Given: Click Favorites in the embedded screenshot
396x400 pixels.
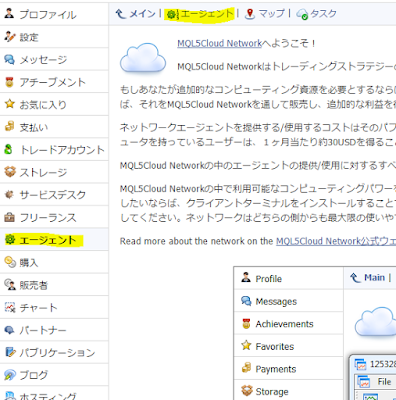Looking at the screenshot, I should point(289,346).
